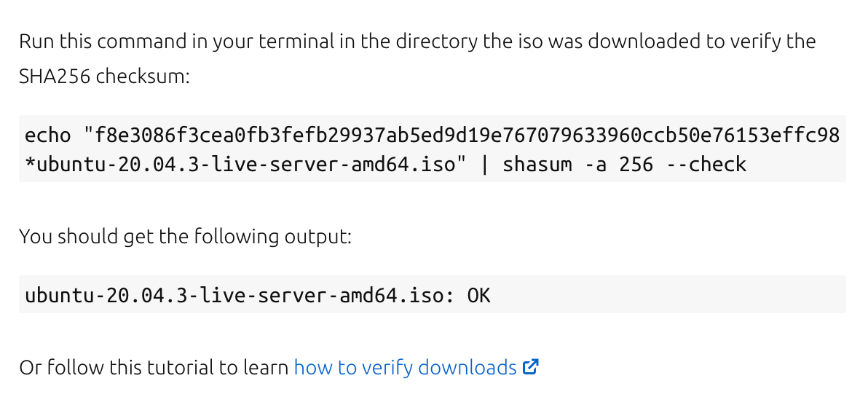Click the 'shasum' word in the command
Image resolution: width=868 pixels, height=405 pixels.
[x=537, y=165]
